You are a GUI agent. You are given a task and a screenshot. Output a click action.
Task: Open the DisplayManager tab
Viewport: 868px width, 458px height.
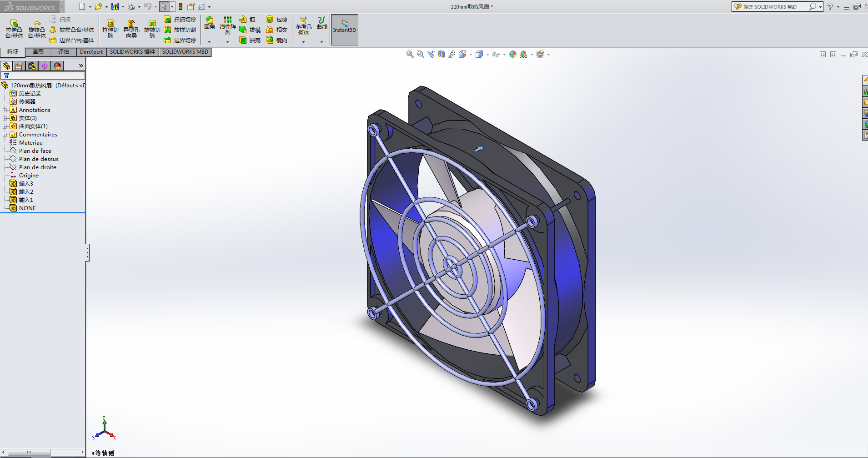click(57, 66)
